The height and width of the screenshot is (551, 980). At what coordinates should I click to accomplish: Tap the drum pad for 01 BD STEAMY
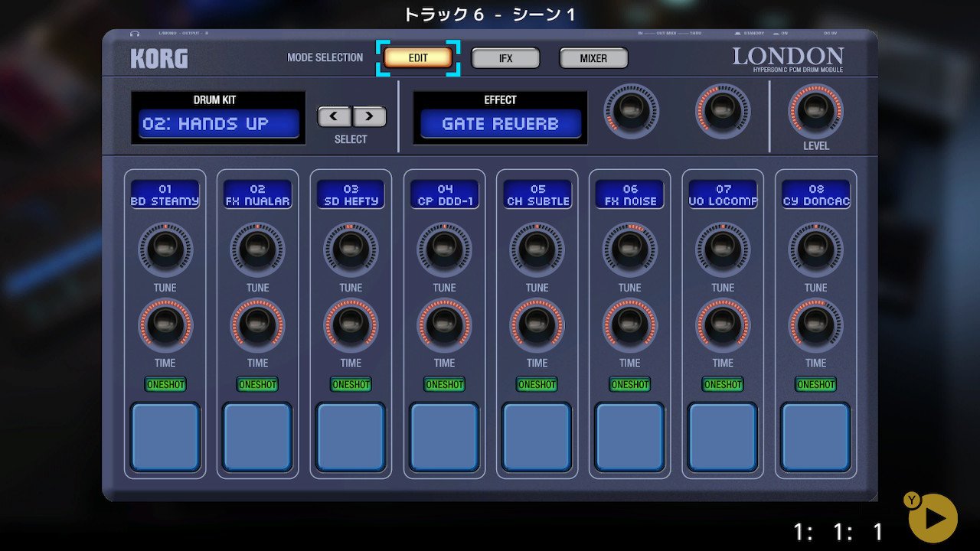(165, 436)
